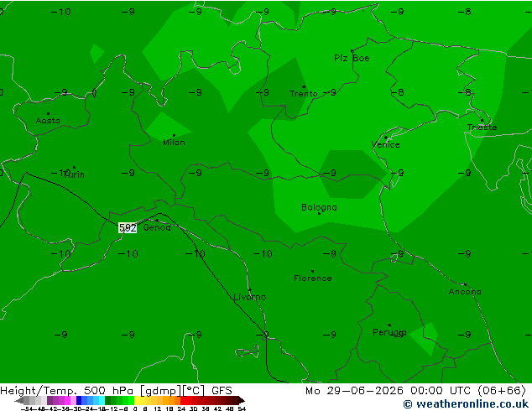
Task: Select the Perugia city label
Action: click(x=389, y=332)
